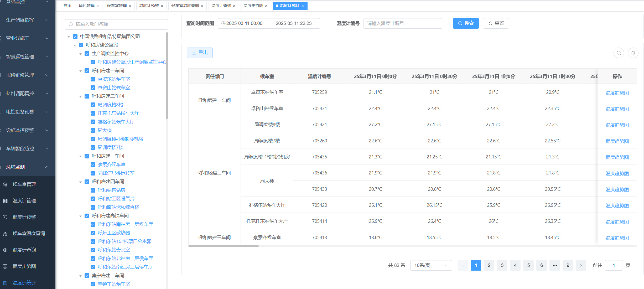Click the 温度计统计 sidebar icon

pyautogui.click(x=5, y=283)
